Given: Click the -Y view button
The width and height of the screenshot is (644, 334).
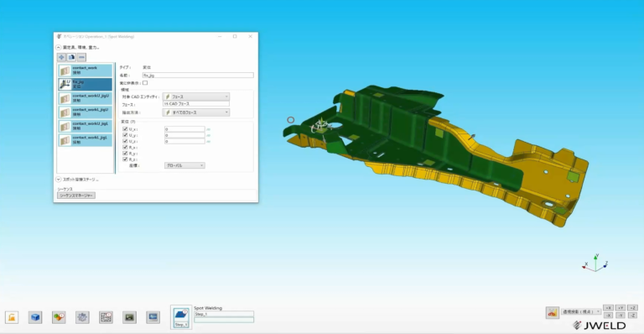Looking at the screenshot, I should click(621, 316).
